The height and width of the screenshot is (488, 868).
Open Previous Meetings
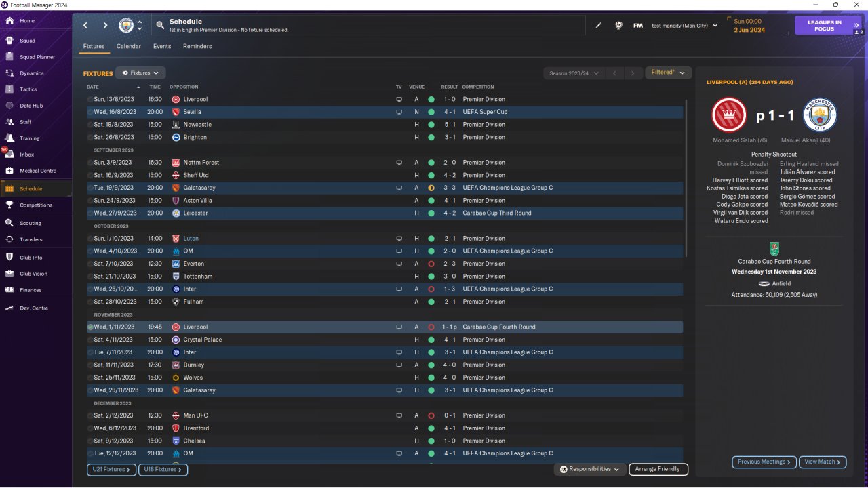click(764, 462)
